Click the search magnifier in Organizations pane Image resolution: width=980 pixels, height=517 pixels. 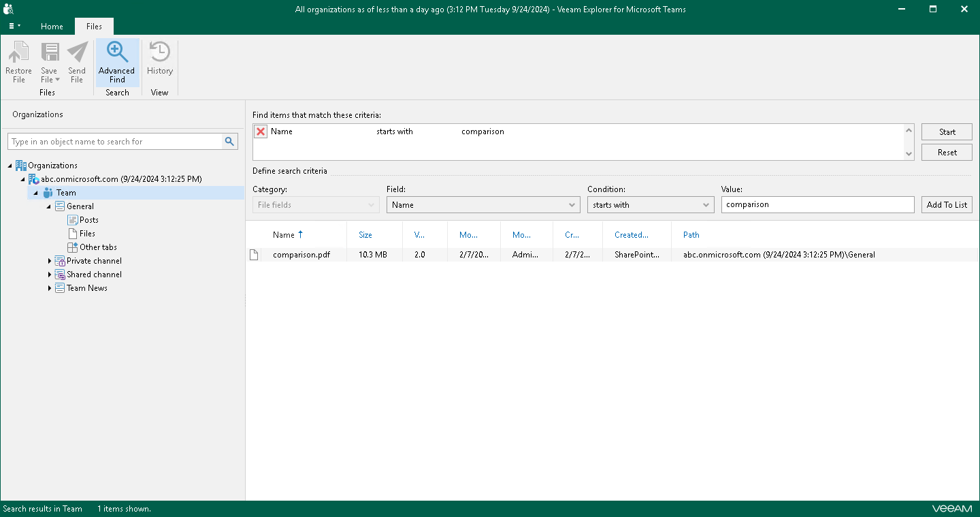[x=230, y=142]
